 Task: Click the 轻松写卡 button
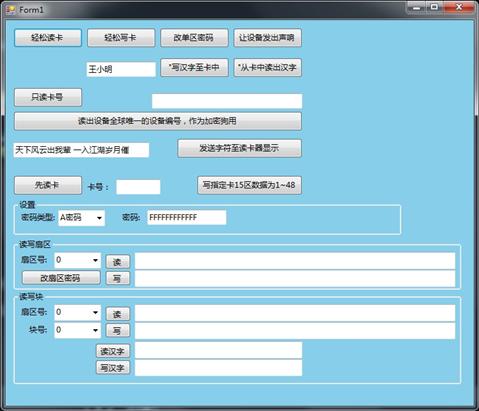[121, 38]
